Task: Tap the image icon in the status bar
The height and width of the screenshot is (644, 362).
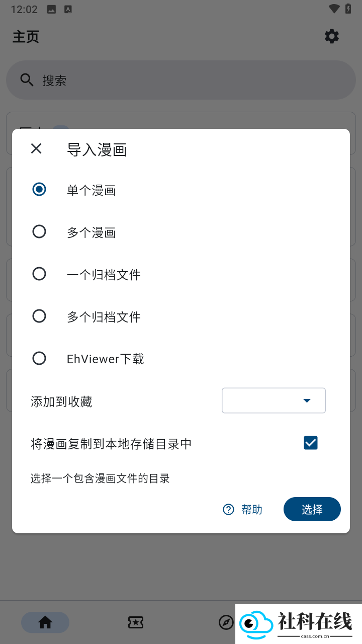Action: [x=51, y=9]
